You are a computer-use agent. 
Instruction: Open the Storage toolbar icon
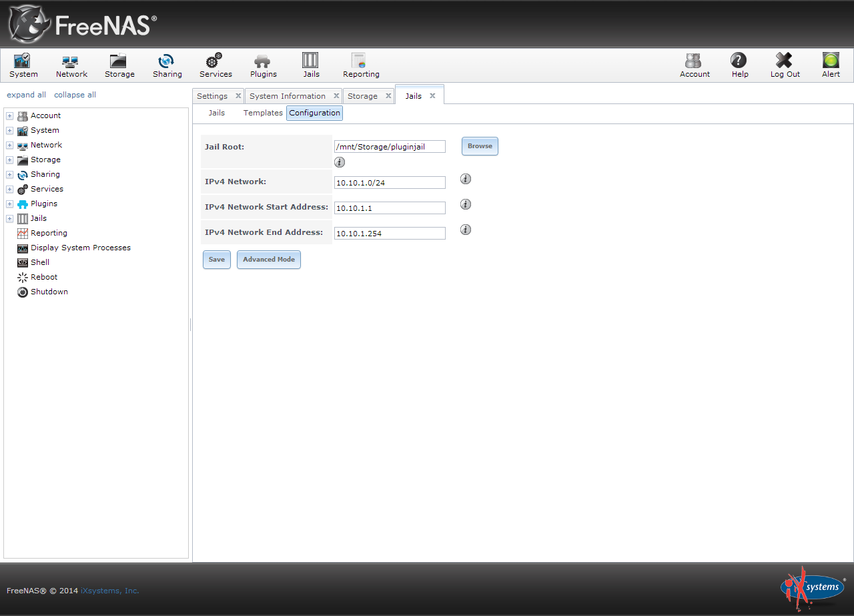[x=119, y=61]
